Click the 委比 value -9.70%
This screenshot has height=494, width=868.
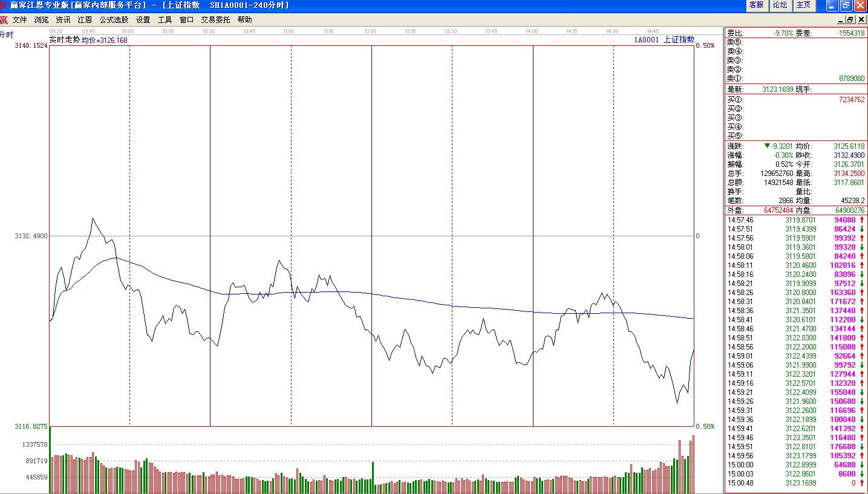click(x=783, y=33)
